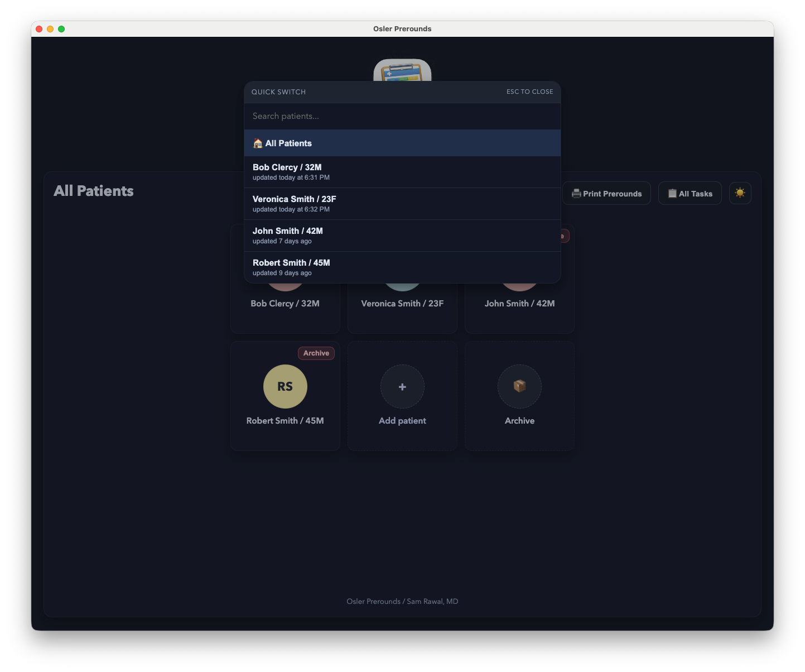Select the house icon beside All Patients
This screenshot has width=805, height=672.
[258, 143]
